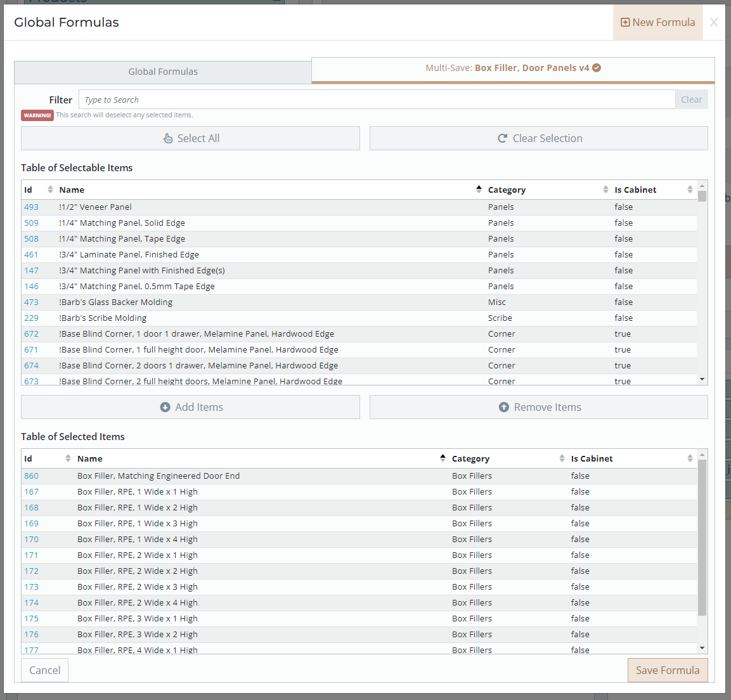Image resolution: width=731 pixels, height=700 pixels.
Task: Sort selectable items by Is Cabinet arrows
Action: pyautogui.click(x=690, y=190)
